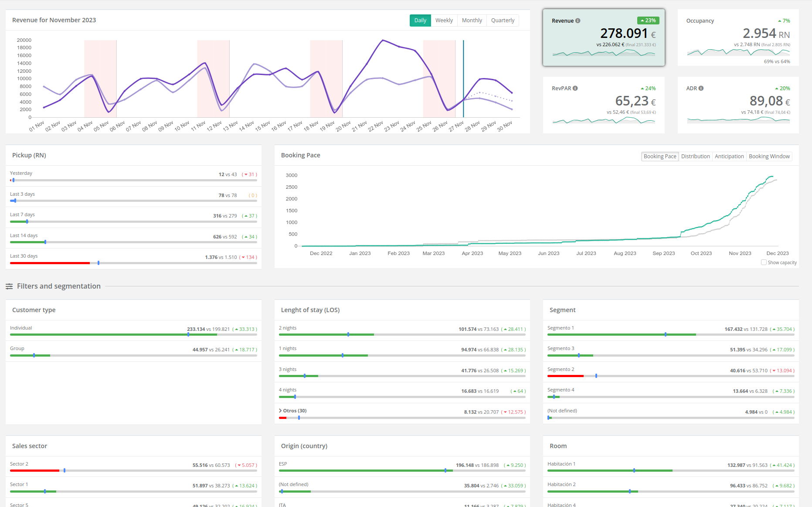Switch revenue chart to Monthly view
This screenshot has width=812, height=507.
click(472, 20)
